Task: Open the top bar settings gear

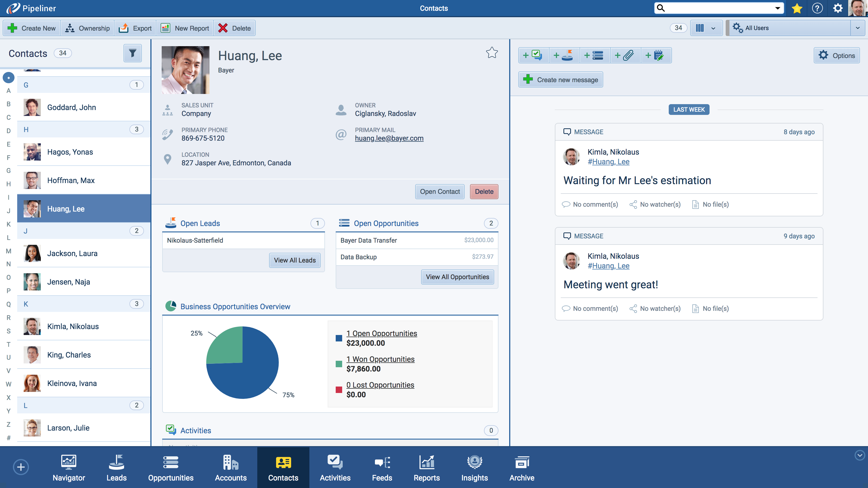Action: (838, 8)
